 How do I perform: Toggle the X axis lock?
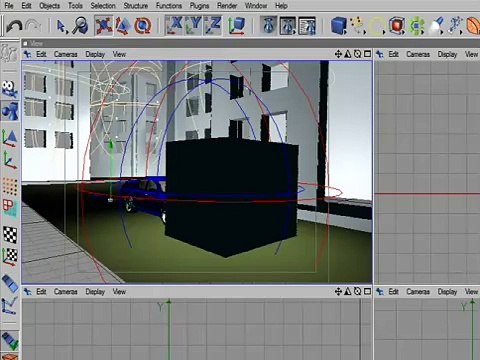coord(174,25)
